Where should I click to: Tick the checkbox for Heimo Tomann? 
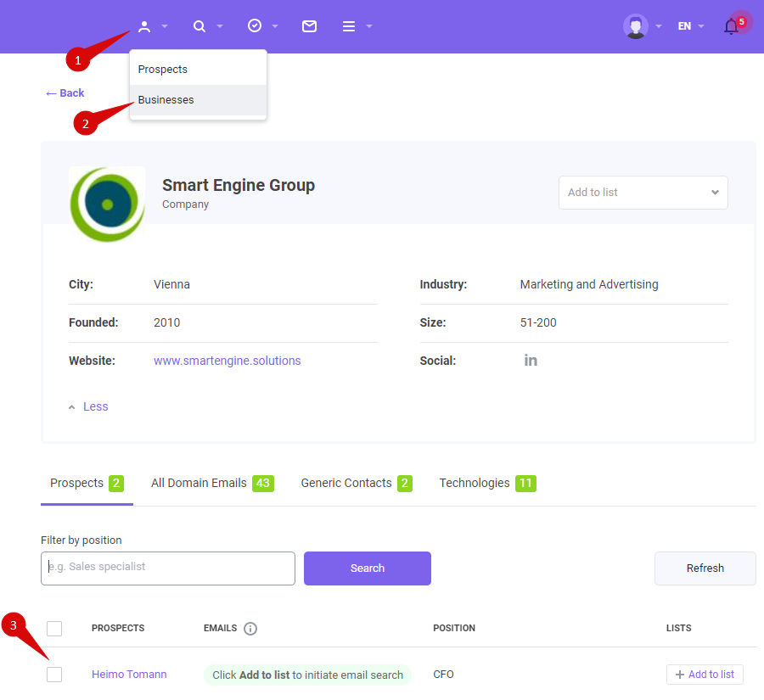(x=54, y=675)
